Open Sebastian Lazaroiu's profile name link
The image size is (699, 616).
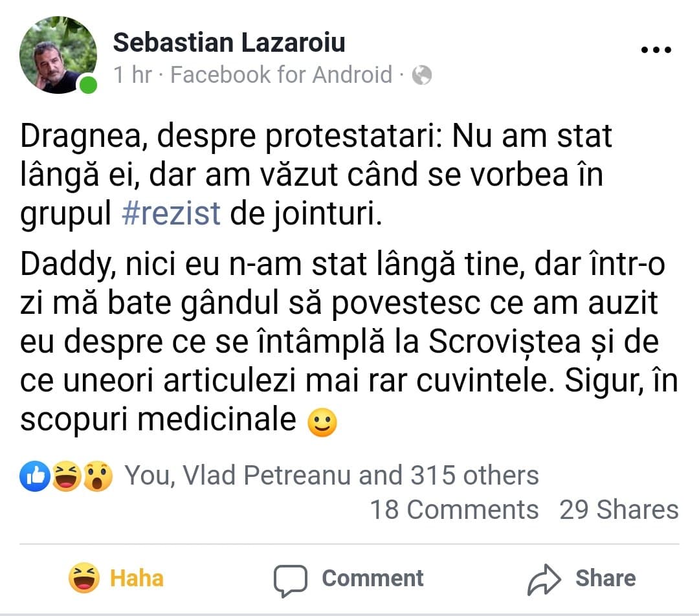[x=229, y=42]
